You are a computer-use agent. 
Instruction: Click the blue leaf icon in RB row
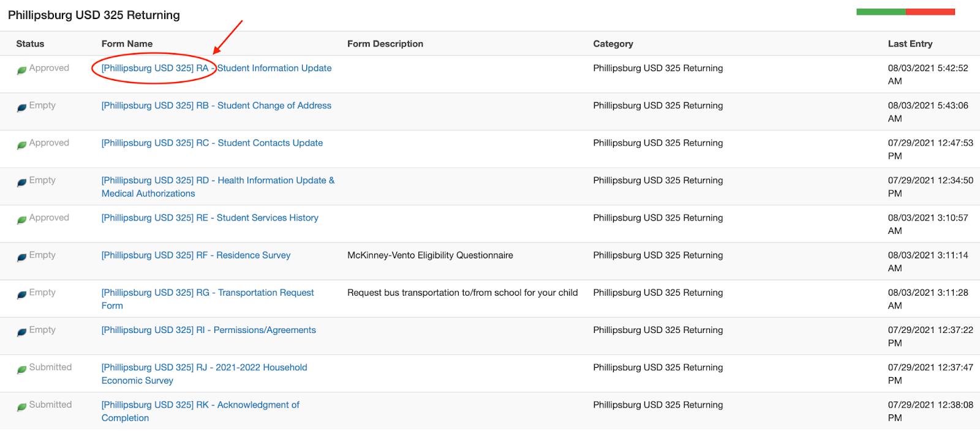tap(21, 107)
